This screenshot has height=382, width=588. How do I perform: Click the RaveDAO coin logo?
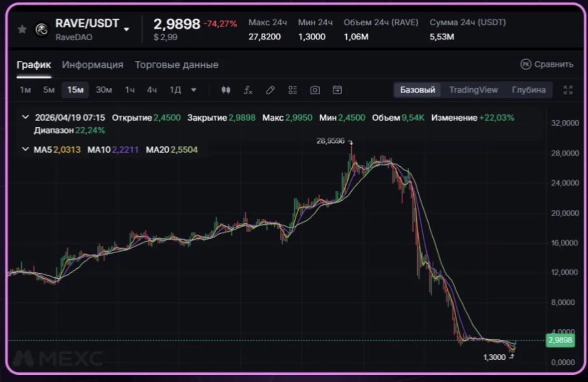(42, 29)
